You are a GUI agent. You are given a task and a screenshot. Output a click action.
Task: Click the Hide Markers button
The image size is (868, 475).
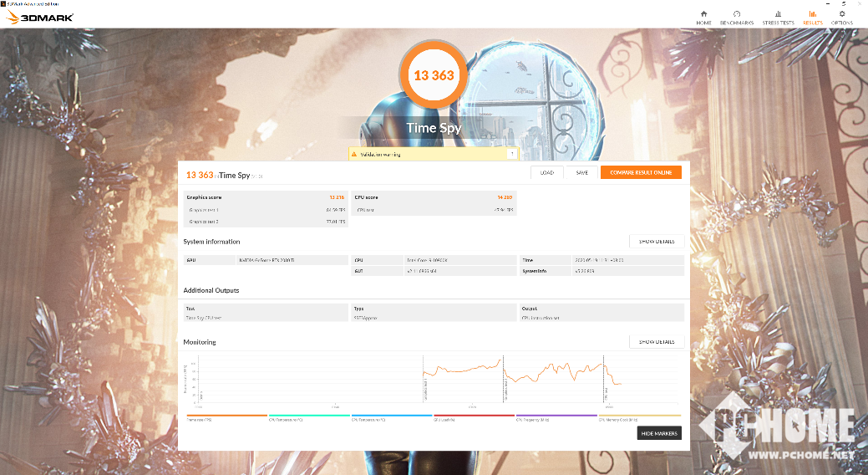click(x=659, y=433)
